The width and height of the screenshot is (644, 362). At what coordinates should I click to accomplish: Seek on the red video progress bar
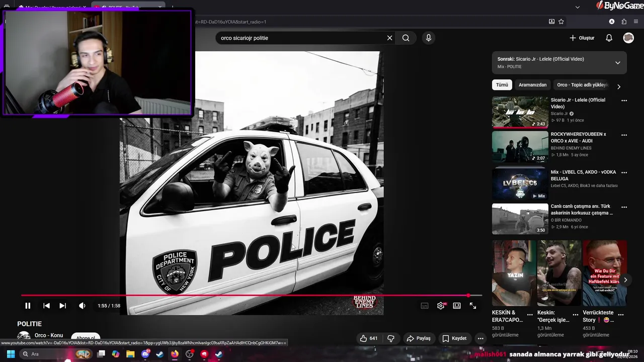pyautogui.click(x=252, y=296)
